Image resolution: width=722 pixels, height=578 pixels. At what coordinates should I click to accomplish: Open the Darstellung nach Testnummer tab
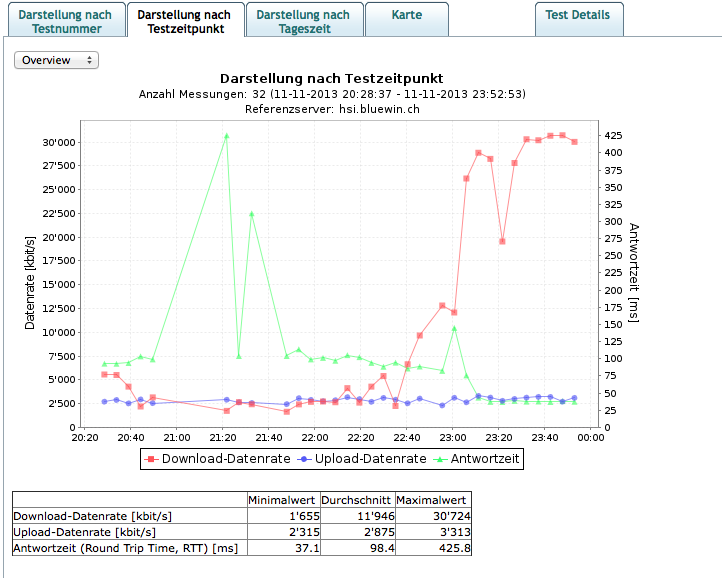(x=65, y=21)
